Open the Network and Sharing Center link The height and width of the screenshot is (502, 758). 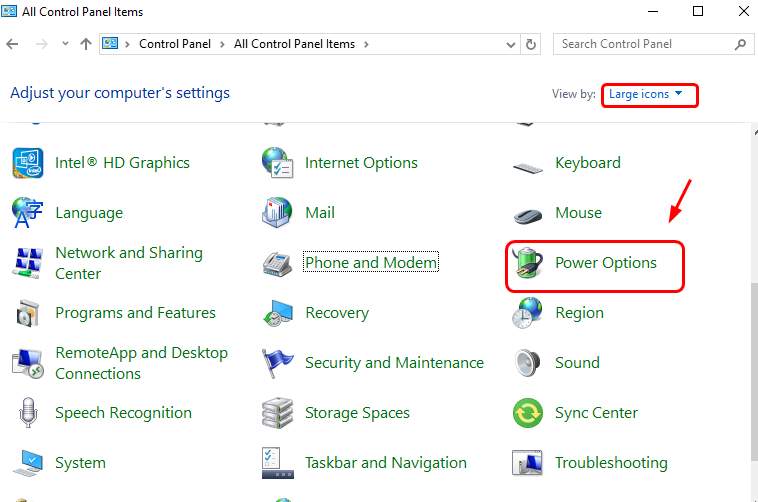coord(128,263)
